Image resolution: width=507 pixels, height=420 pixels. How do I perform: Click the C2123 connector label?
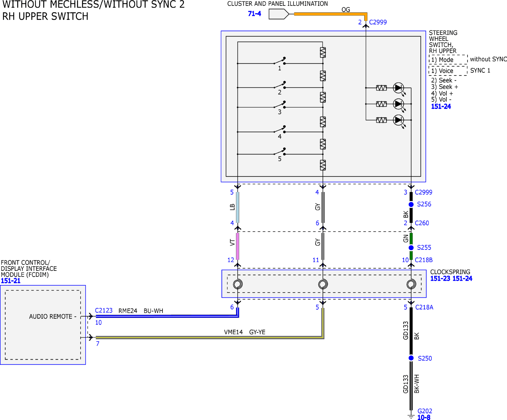[104, 310]
